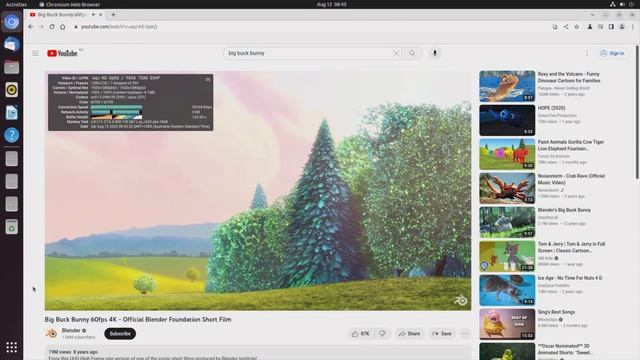Open Oscar Nominated 3D Animated Shorts title

coord(565,349)
